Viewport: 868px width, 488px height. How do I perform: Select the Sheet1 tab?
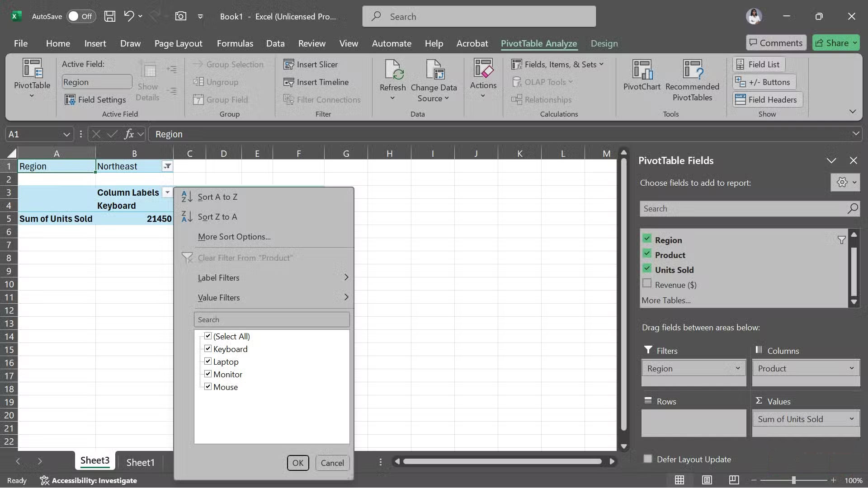140,462
